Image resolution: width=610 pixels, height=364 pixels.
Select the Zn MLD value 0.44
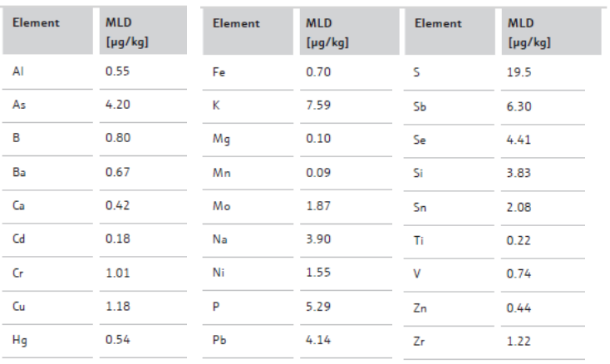[519, 308]
